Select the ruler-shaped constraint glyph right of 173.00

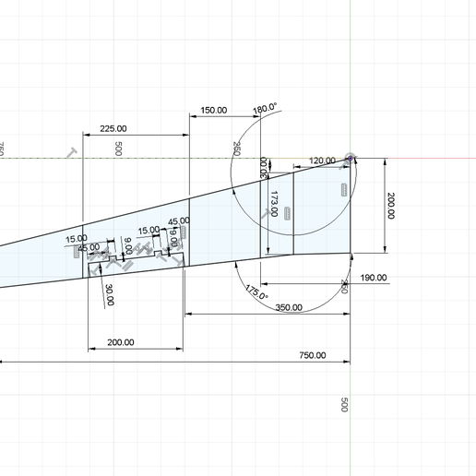(288, 213)
